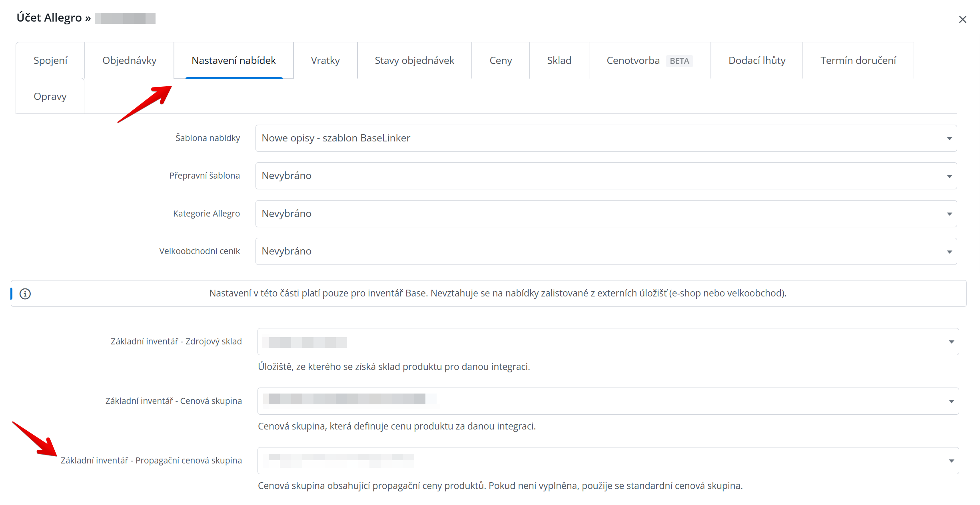
Task: Click the 'Základní inventář - Propagační cenová skupina' label
Action: pos(151,460)
